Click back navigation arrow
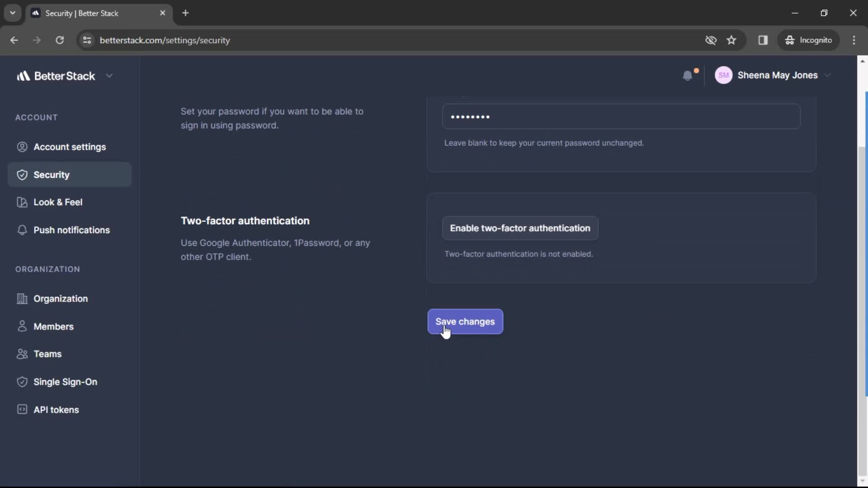Viewport: 868px width, 488px height. tap(14, 40)
